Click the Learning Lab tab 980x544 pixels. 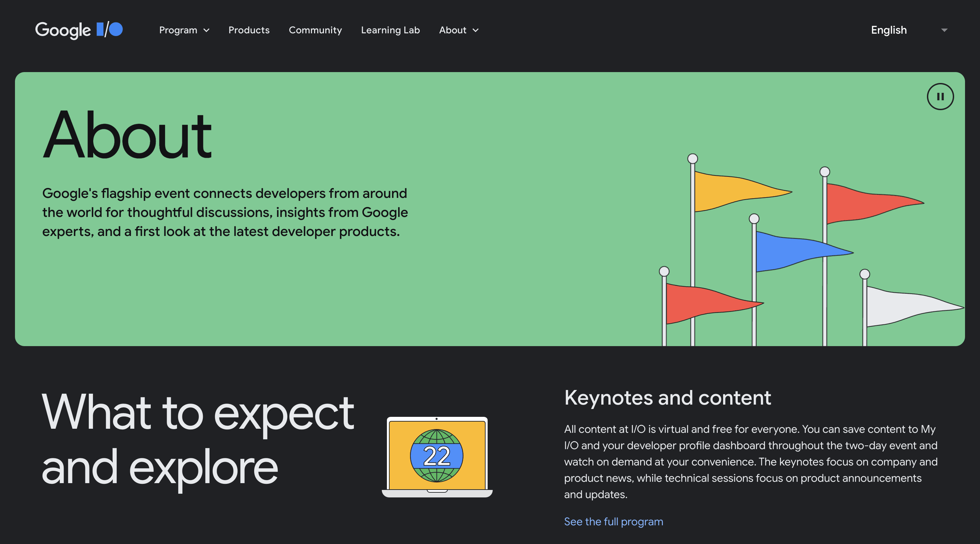[390, 30]
